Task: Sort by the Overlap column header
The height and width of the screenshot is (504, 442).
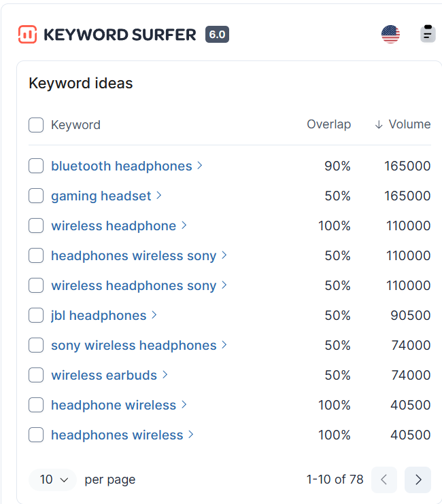Action: (x=328, y=124)
